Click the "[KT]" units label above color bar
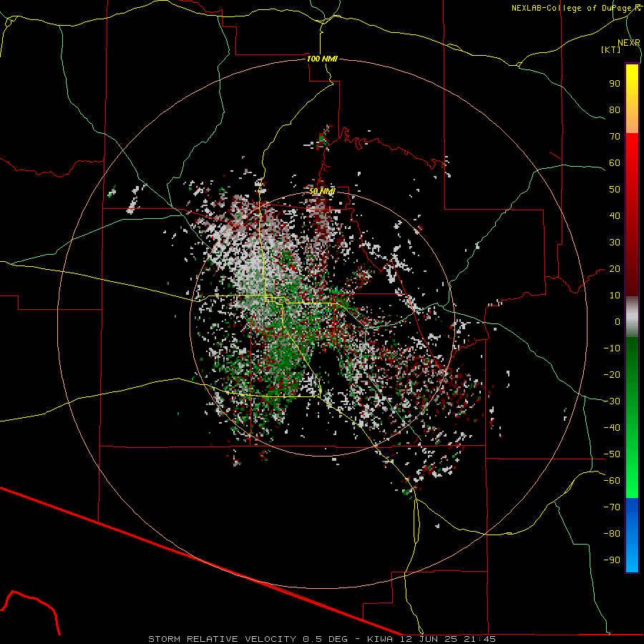Screen dimensions: 644x644 click(610, 49)
